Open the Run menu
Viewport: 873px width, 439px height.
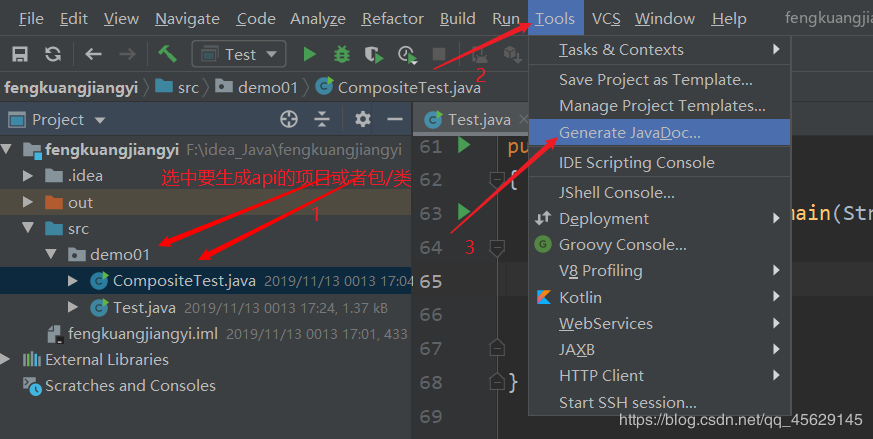(x=506, y=19)
